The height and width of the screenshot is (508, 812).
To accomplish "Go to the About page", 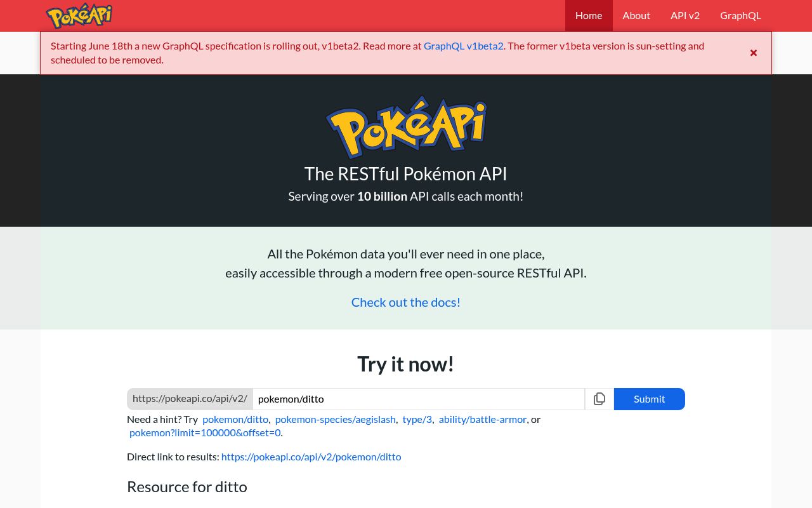I will [636, 16].
